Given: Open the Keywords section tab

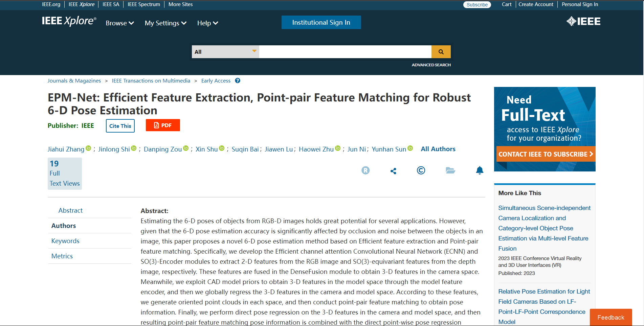Looking at the screenshot, I should 65,241.
